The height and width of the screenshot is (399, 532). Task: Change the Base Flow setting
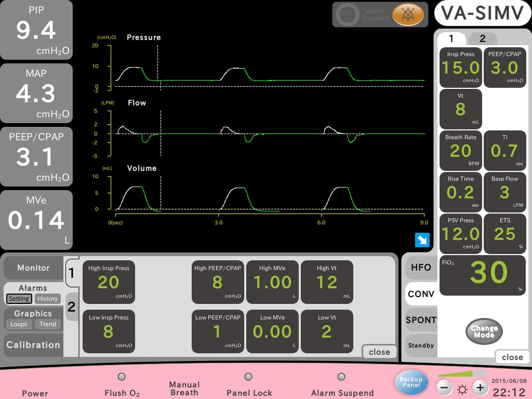click(x=505, y=192)
